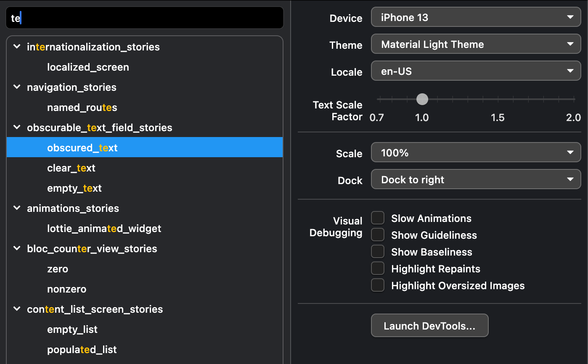Enable the Slow Animations checkbox
This screenshot has width=588, height=364.
[x=378, y=218]
